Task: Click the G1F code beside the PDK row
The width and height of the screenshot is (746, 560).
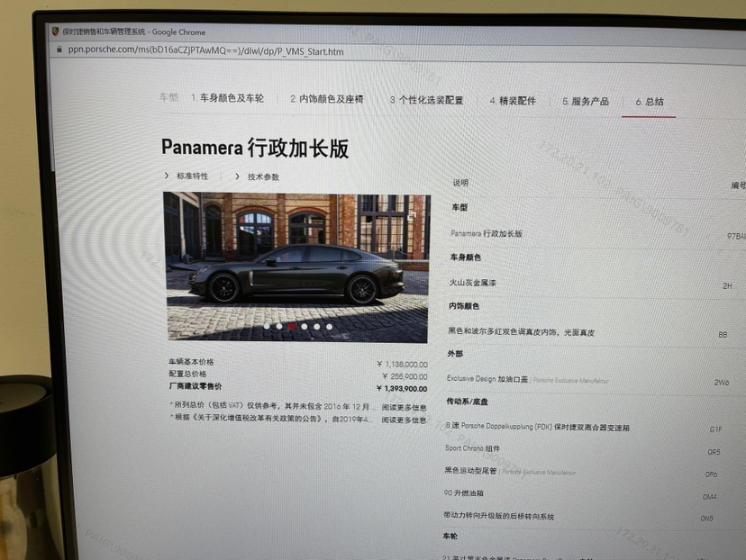Action: (715, 429)
